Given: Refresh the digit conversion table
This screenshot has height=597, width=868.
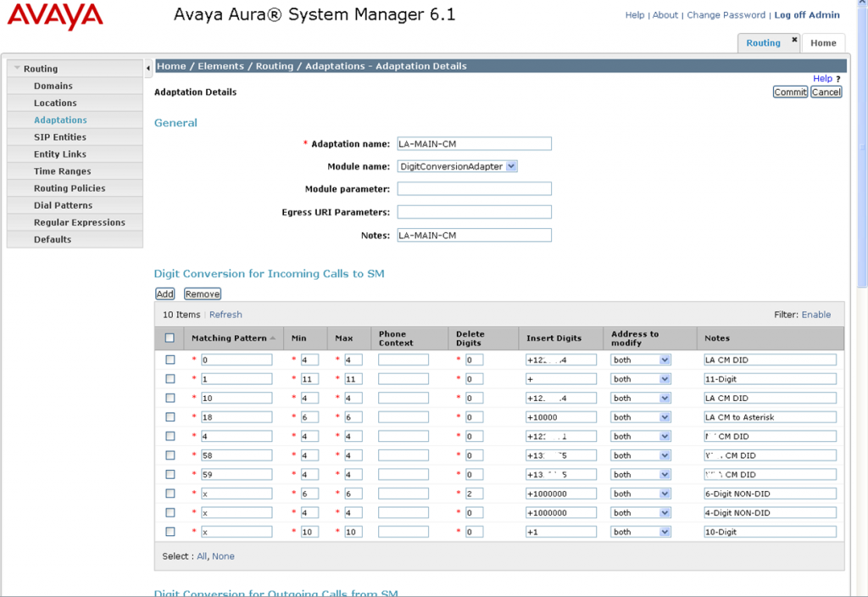Looking at the screenshot, I should (225, 314).
